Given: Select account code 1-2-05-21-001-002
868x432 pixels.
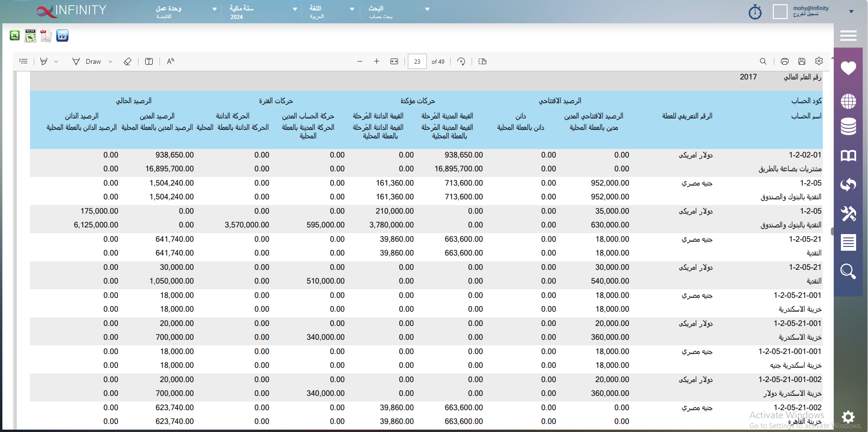Looking at the screenshot, I should tap(790, 379).
